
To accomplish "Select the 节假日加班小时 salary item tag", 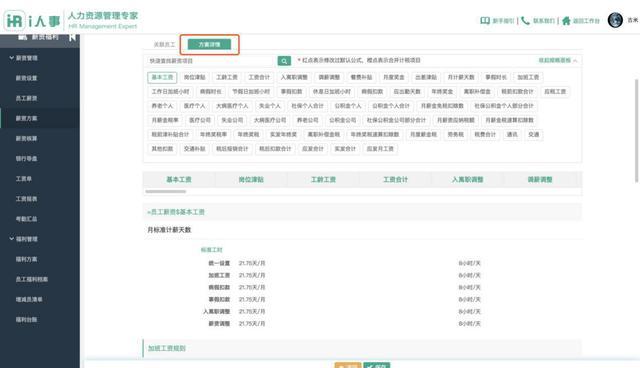I will [251, 91].
